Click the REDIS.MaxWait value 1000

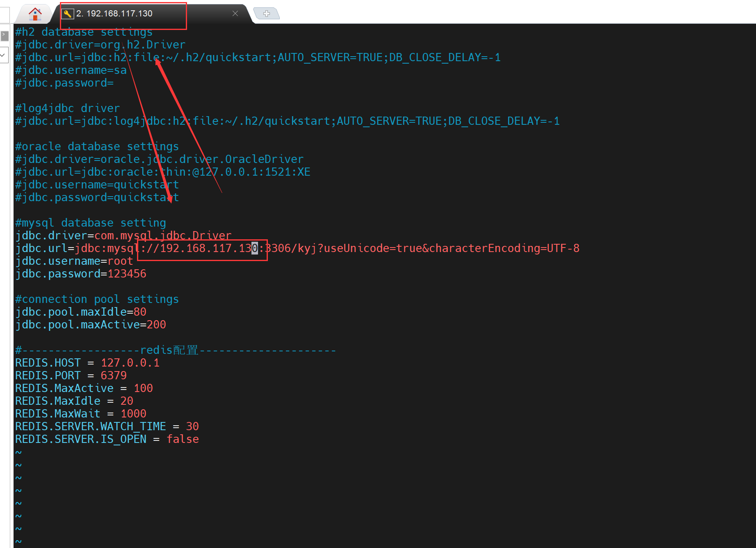[133, 414]
